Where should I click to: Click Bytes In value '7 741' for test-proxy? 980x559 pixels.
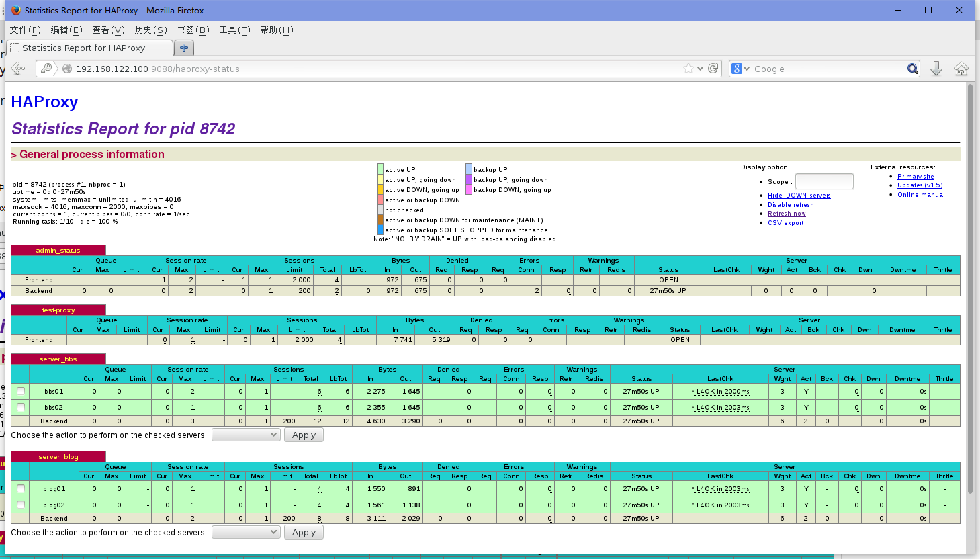[403, 340]
